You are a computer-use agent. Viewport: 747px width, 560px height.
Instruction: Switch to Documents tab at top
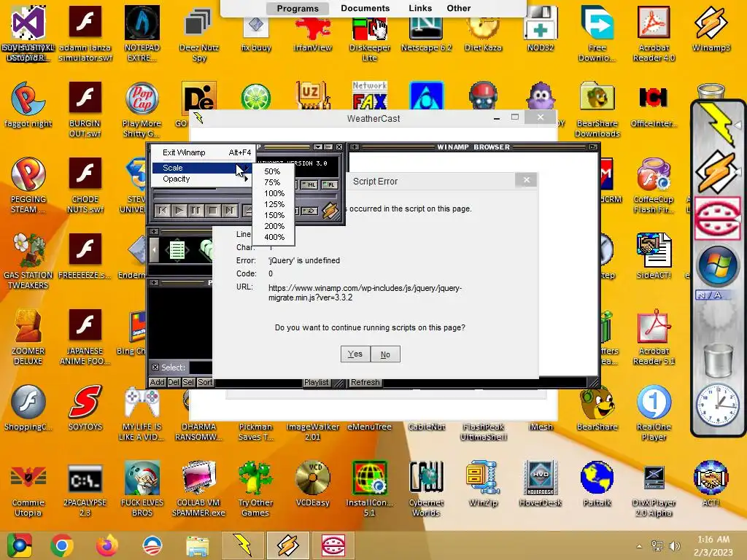[x=365, y=8]
